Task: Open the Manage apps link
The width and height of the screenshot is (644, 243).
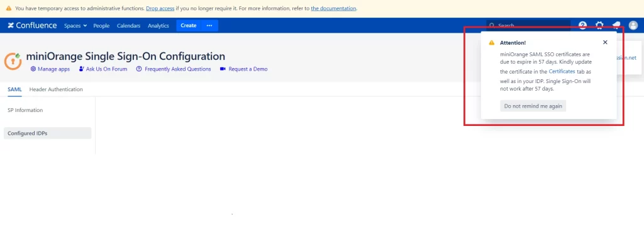Action: pos(50,69)
